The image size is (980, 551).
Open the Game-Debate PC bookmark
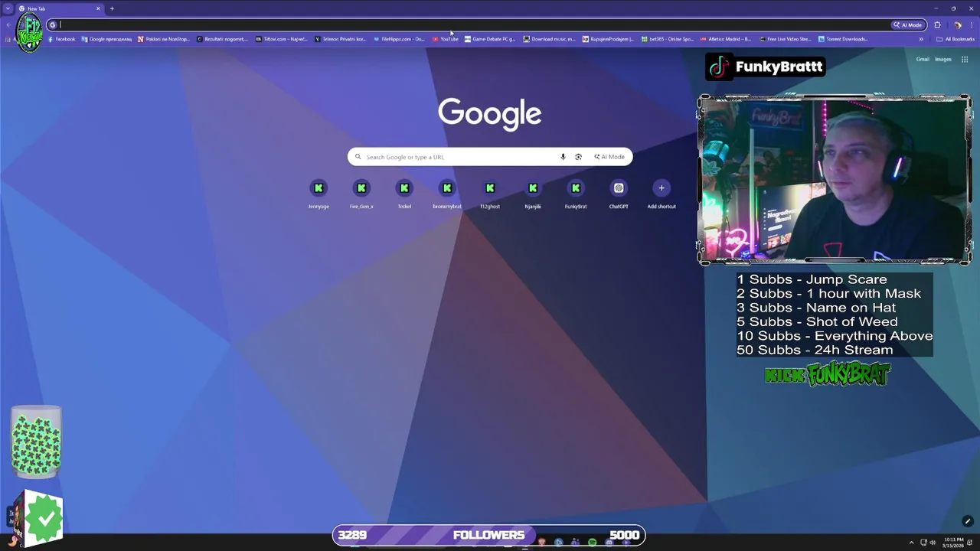point(490,39)
